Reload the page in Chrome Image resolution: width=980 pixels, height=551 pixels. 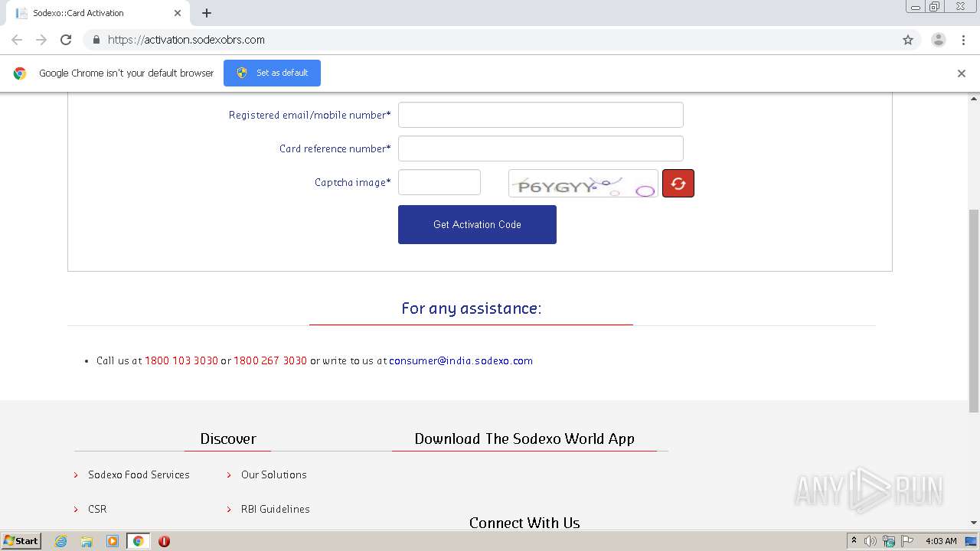coord(66,40)
